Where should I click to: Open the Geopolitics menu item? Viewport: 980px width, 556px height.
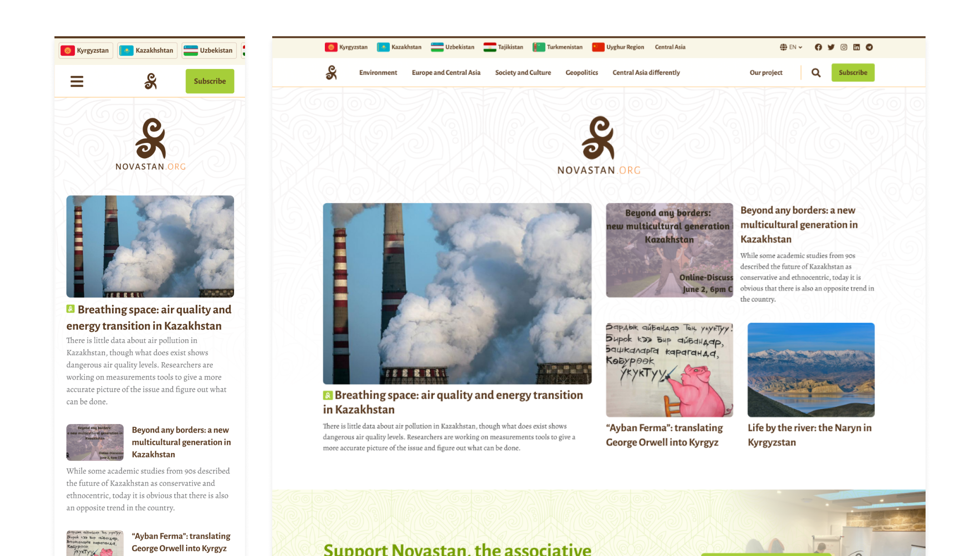[582, 73]
